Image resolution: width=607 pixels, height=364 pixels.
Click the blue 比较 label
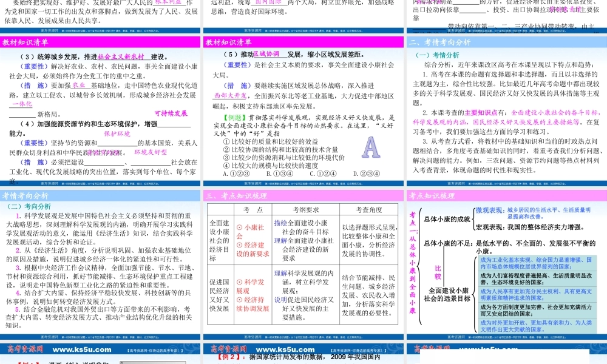tap(438, 272)
